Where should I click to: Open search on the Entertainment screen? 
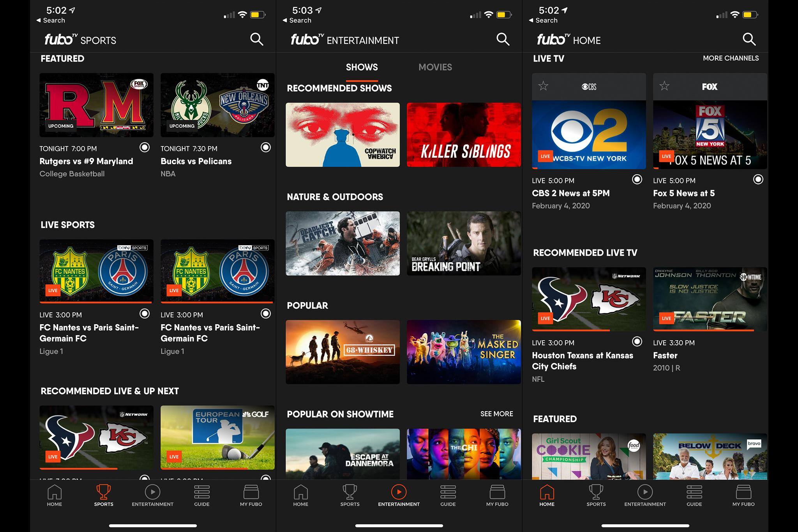(503, 39)
